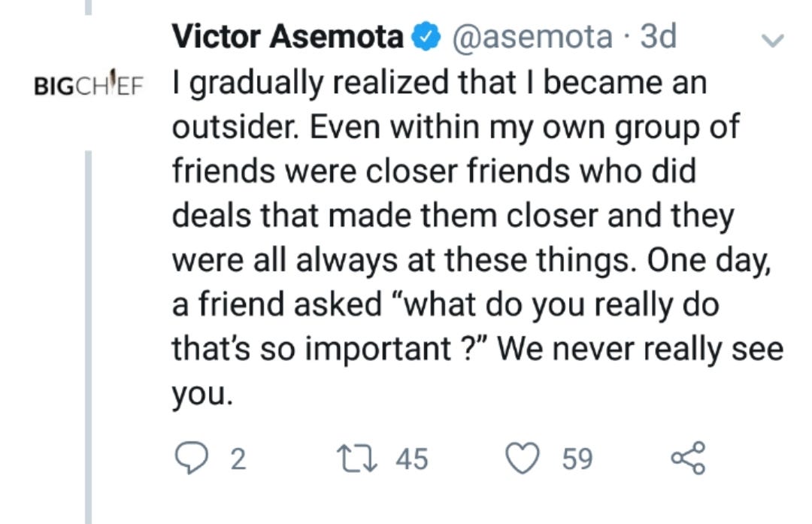Screen dimensions: 812x524
Task: Open the share icon options
Action: (687, 458)
